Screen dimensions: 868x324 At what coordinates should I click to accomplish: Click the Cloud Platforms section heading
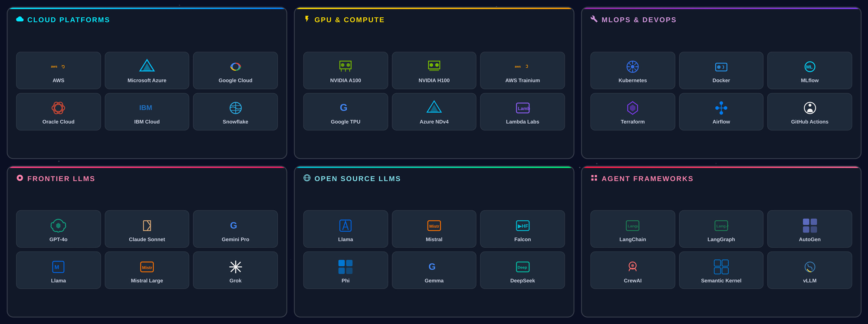(x=68, y=20)
